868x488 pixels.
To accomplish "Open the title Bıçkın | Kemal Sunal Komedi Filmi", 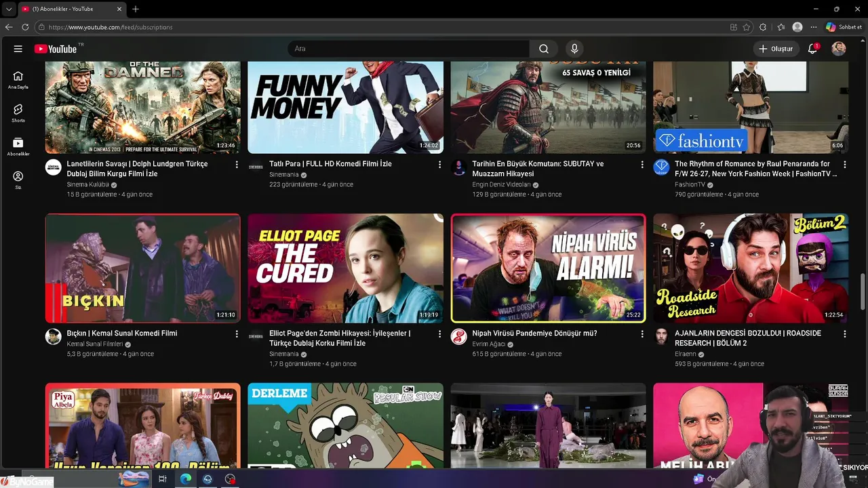I will coord(122,333).
